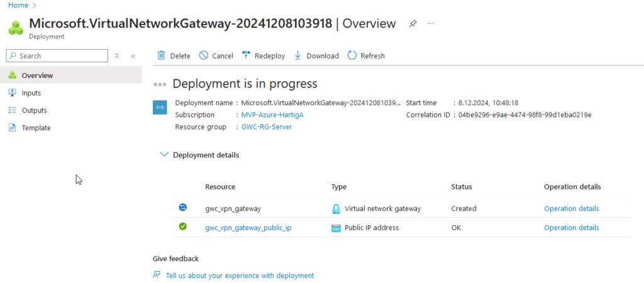Focus the sidebar Search input field
This screenshot has height=283, width=644.
coord(57,56)
